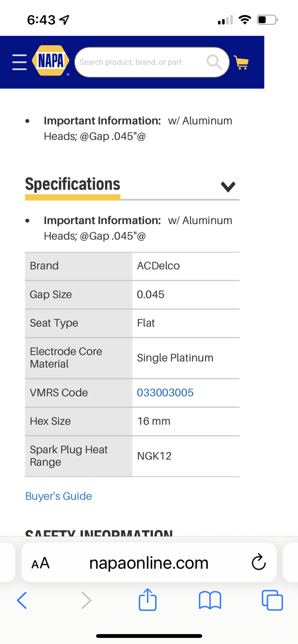Tap the NAPA logo
The width and height of the screenshot is (298, 644).
coord(51,61)
